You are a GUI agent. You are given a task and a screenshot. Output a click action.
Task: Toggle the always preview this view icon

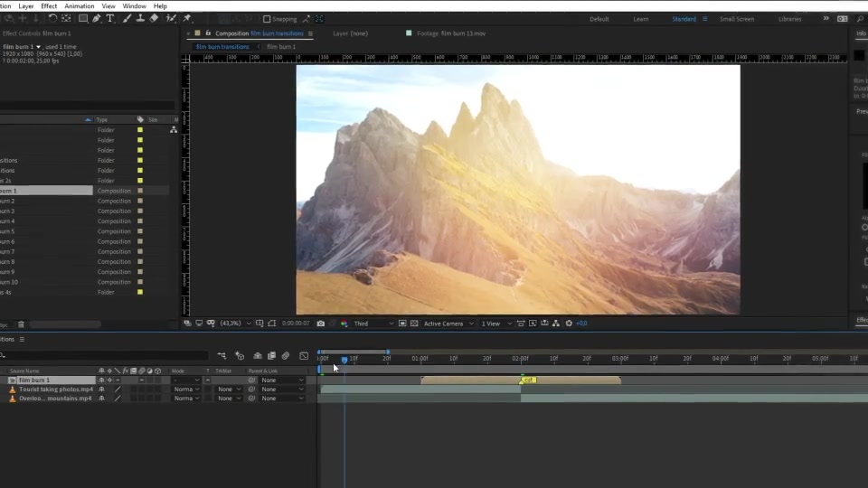click(187, 324)
